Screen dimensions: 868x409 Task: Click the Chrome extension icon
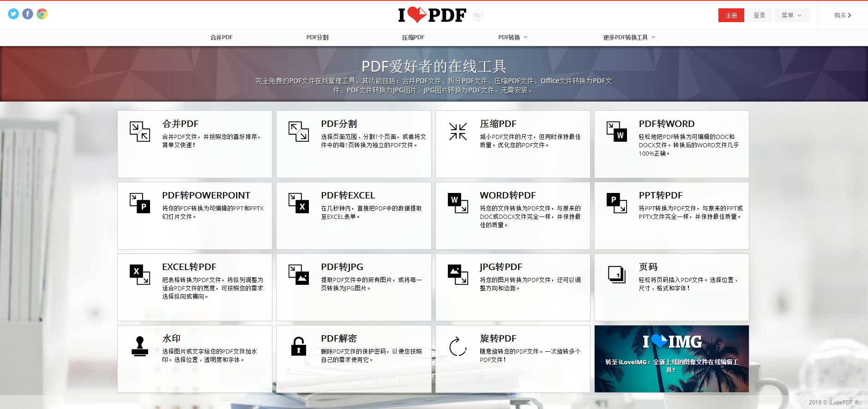pyautogui.click(x=42, y=14)
